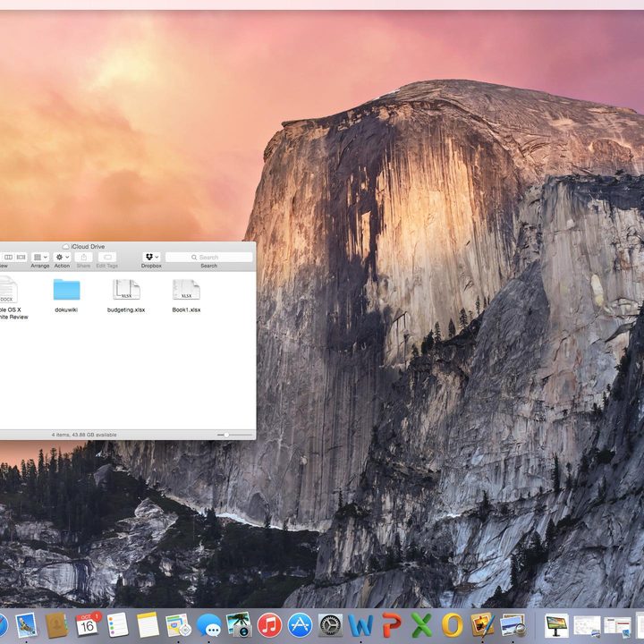Select the budgeting.xlsx file
Image resolution: width=644 pixels, height=644 pixels.
pyautogui.click(x=126, y=296)
